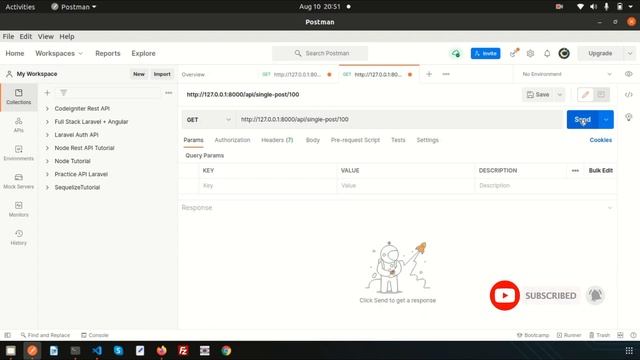This screenshot has height=360, width=640.
Task: Open the user avatar menu
Action: tap(564, 53)
